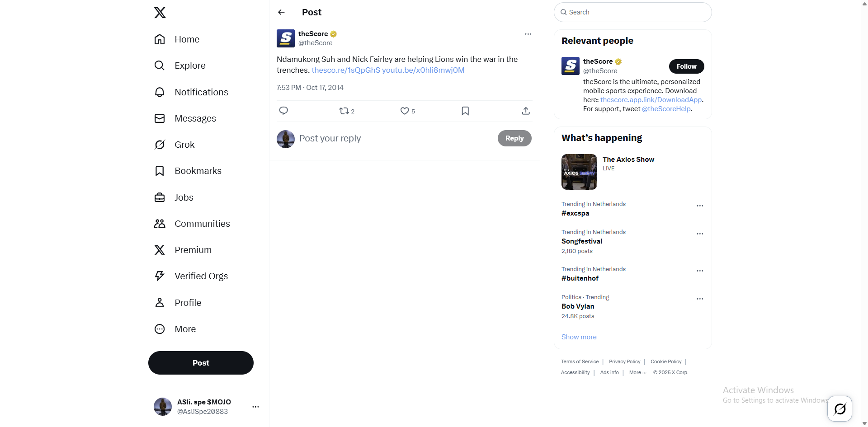Like the post with heart icon
The width and height of the screenshot is (868, 427).
[405, 111]
